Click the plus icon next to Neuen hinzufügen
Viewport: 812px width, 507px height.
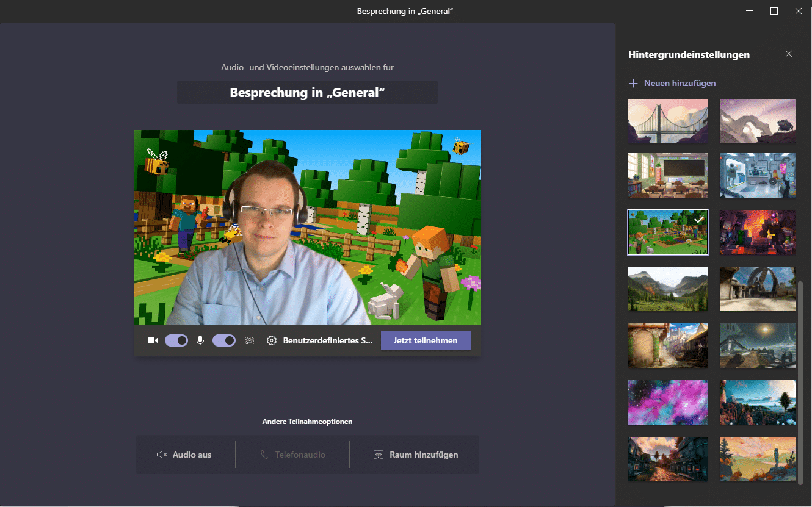pyautogui.click(x=633, y=83)
